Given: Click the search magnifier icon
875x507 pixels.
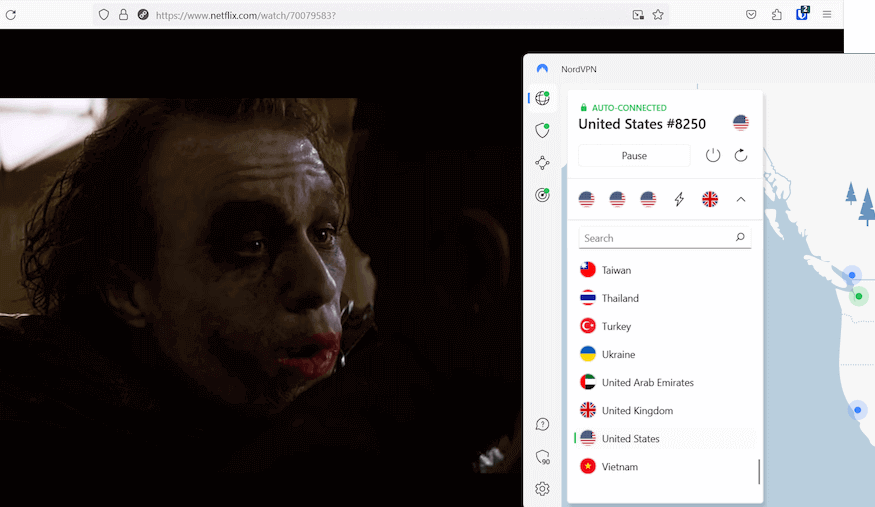Looking at the screenshot, I should point(740,237).
